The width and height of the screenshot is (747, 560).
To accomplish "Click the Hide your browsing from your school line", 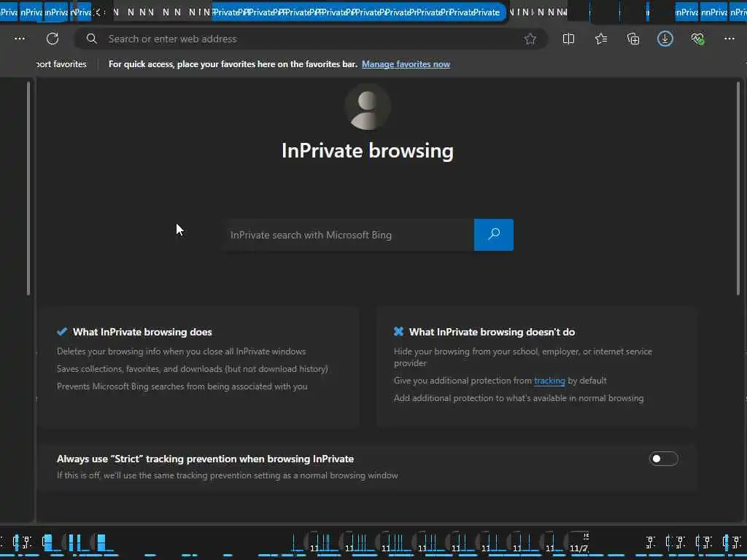I will [522, 357].
